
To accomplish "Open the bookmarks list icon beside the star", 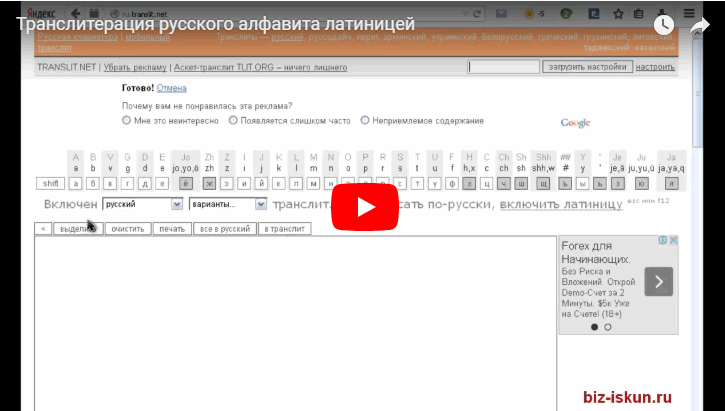I will [639, 14].
